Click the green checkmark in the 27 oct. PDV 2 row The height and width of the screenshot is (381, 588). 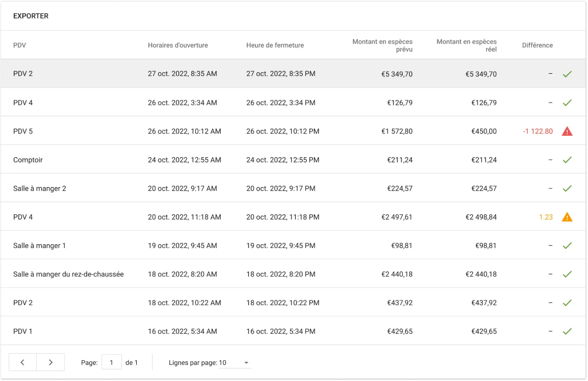pyautogui.click(x=567, y=74)
